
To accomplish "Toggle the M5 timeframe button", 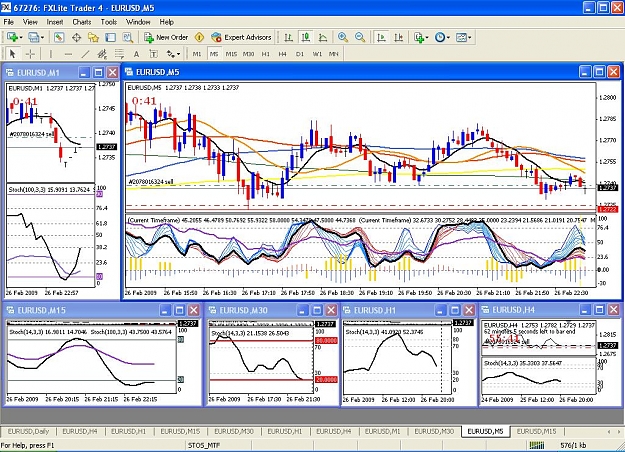I will [x=214, y=54].
